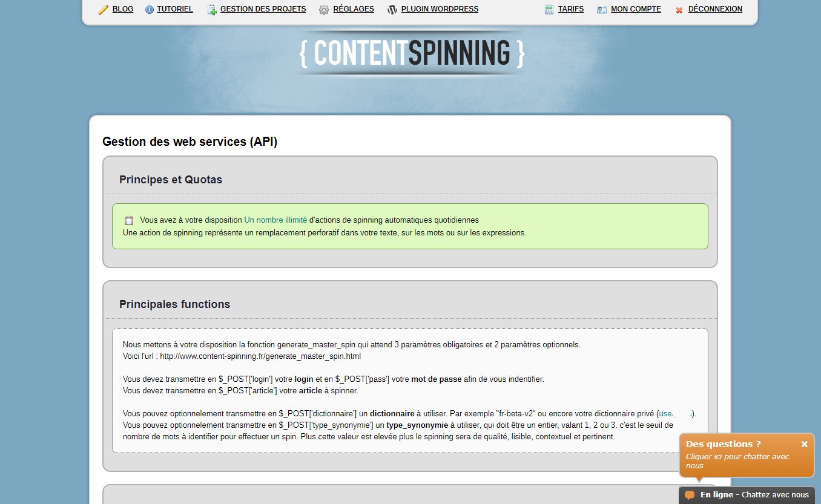The width and height of the screenshot is (821, 504).
Task: Open the 'En ligne - Chattez avec nous' bar
Action: [747, 495]
